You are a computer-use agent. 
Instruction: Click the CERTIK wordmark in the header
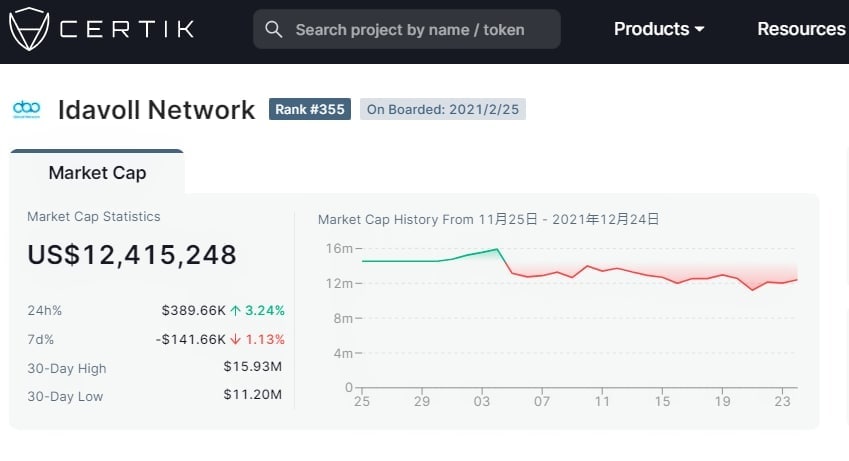point(127,29)
